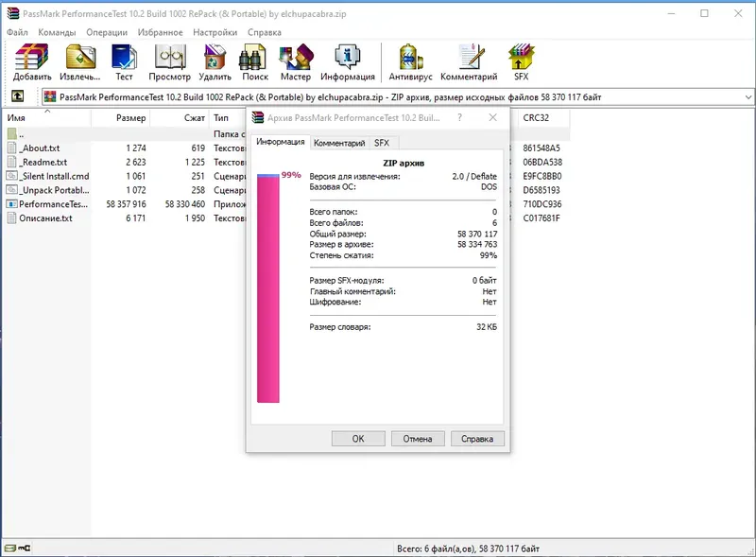Click the PerformanceTes... application icon
This screenshot has height=557, width=756.
12,204
